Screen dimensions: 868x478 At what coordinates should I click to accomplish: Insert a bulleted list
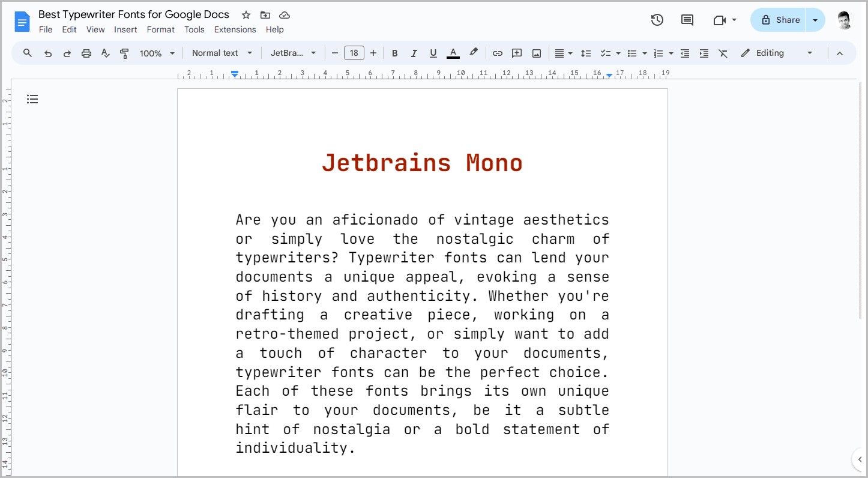tap(632, 53)
